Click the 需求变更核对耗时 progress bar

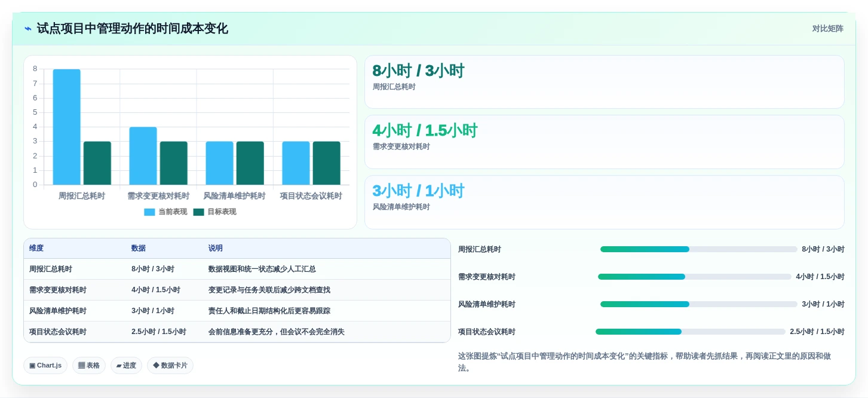tap(695, 277)
